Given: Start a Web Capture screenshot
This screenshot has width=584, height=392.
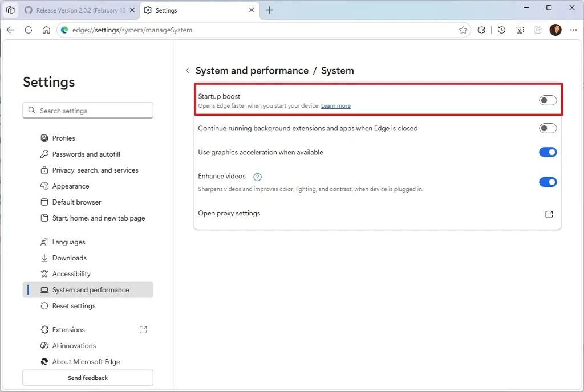Looking at the screenshot, I should [520, 30].
